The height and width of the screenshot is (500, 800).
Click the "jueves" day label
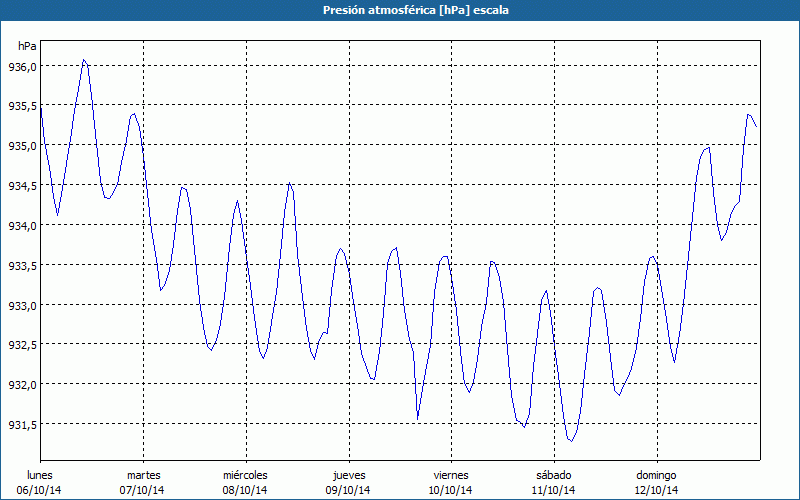(348, 474)
